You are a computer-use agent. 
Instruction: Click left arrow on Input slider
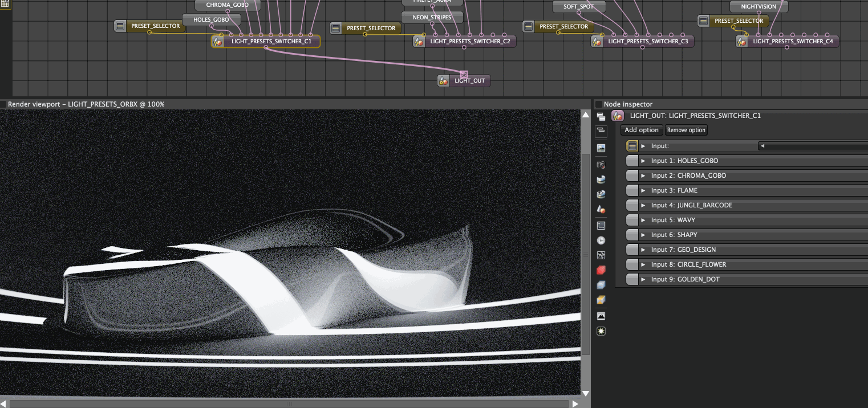pos(762,146)
